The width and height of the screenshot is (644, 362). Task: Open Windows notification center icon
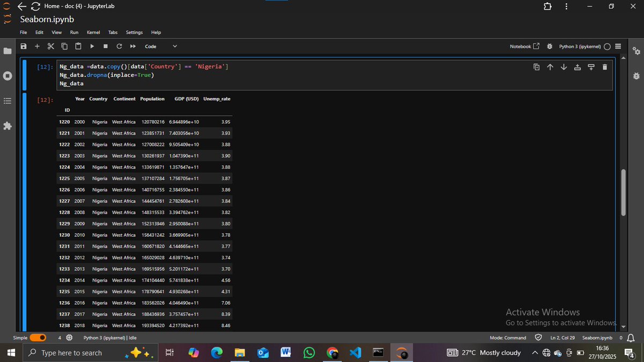click(630, 353)
